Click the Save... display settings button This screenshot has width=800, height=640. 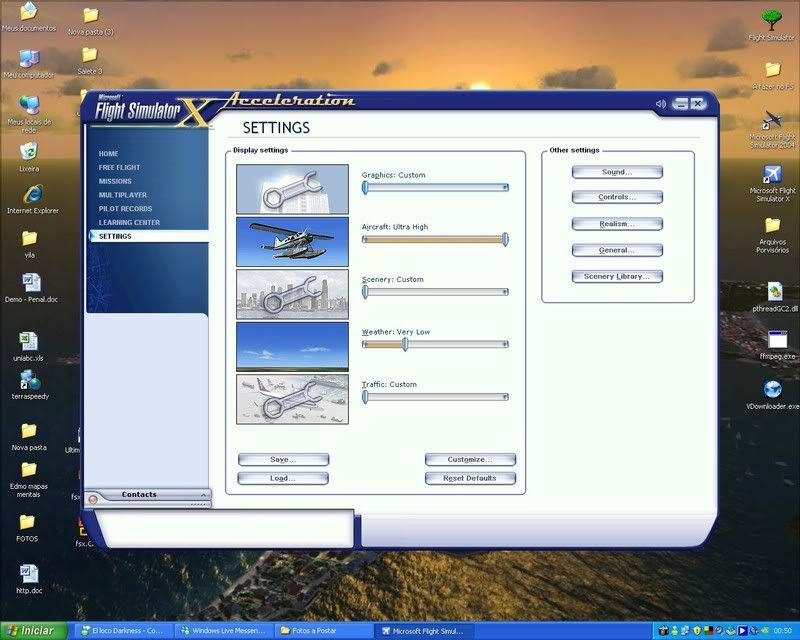pyautogui.click(x=283, y=460)
